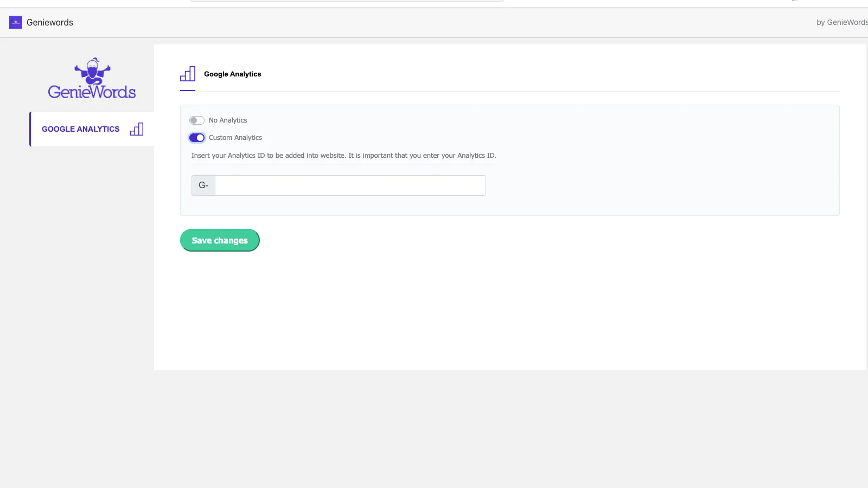Click the GenieWords genie logo in sidebar
868x488 pixels.
(92, 79)
